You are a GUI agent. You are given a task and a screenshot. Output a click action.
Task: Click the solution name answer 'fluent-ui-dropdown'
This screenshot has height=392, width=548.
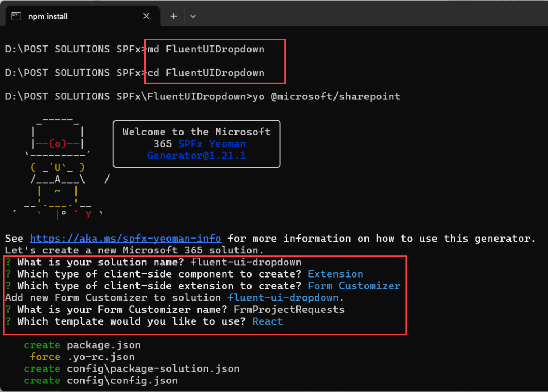pyautogui.click(x=246, y=262)
